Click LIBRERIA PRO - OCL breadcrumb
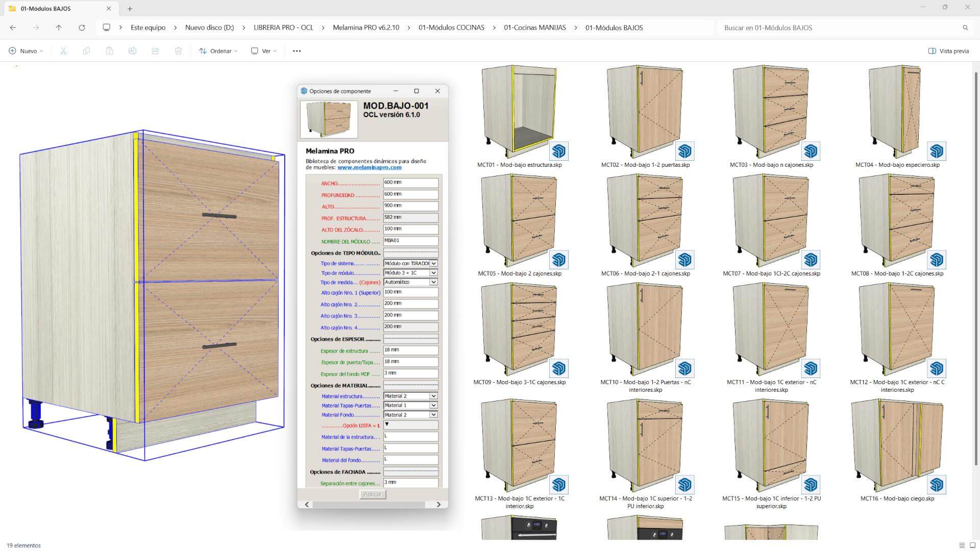The height and width of the screenshot is (551, 980). tap(283, 28)
